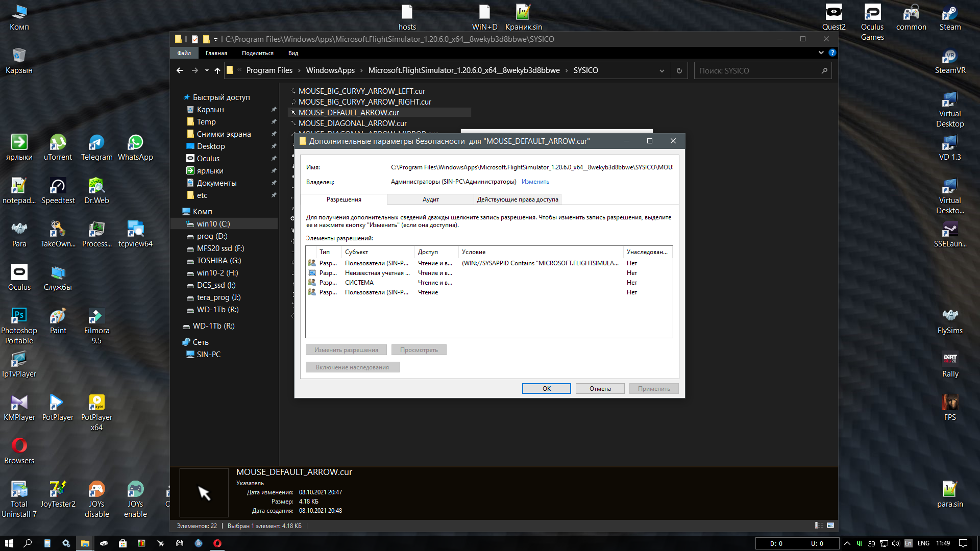The width and height of the screenshot is (980, 551).
Task: Click the Изменить owner link
Action: tap(535, 182)
